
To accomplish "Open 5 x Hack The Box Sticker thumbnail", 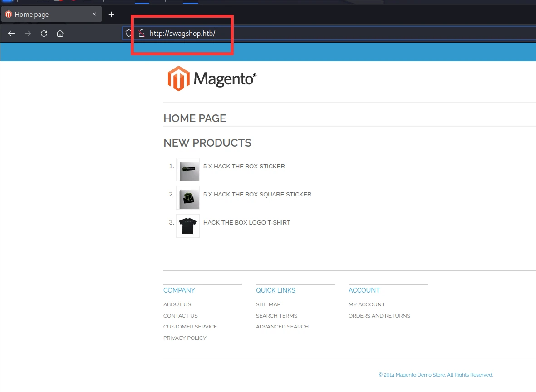I will (x=188, y=170).
